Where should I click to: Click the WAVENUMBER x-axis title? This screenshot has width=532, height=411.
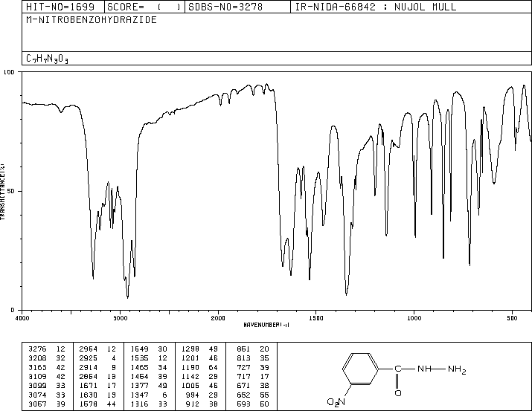tap(266, 325)
